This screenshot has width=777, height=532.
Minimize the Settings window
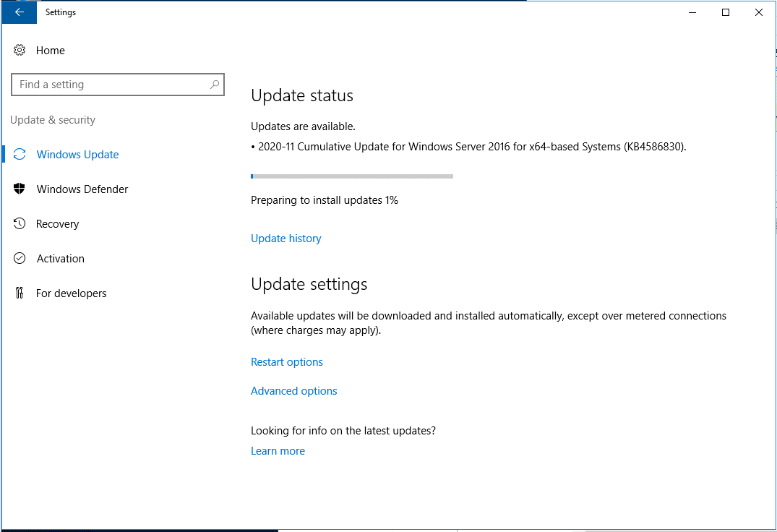[x=692, y=12]
